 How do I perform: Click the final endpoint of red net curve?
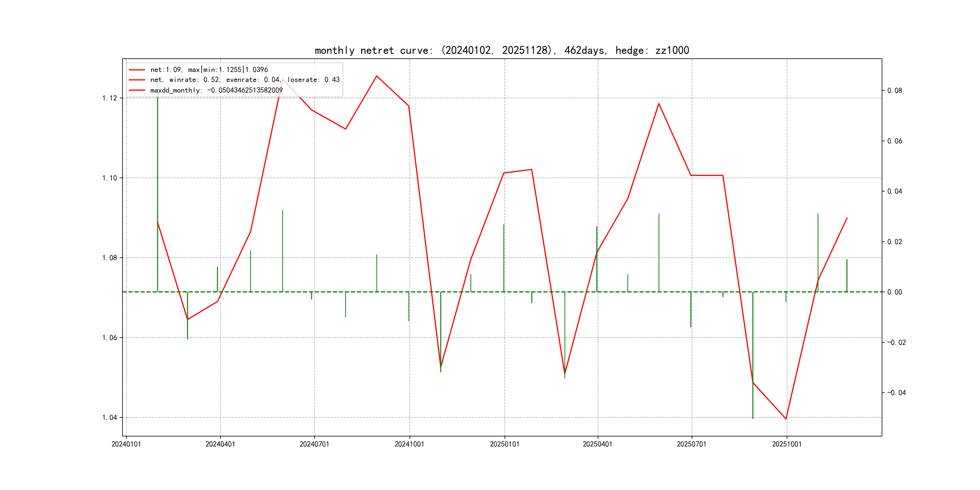(x=847, y=218)
